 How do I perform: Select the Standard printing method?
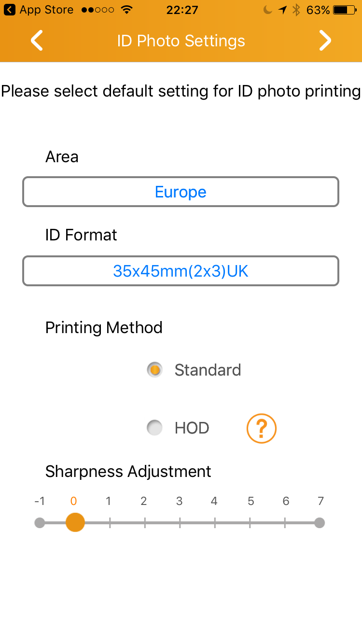pos(154,370)
